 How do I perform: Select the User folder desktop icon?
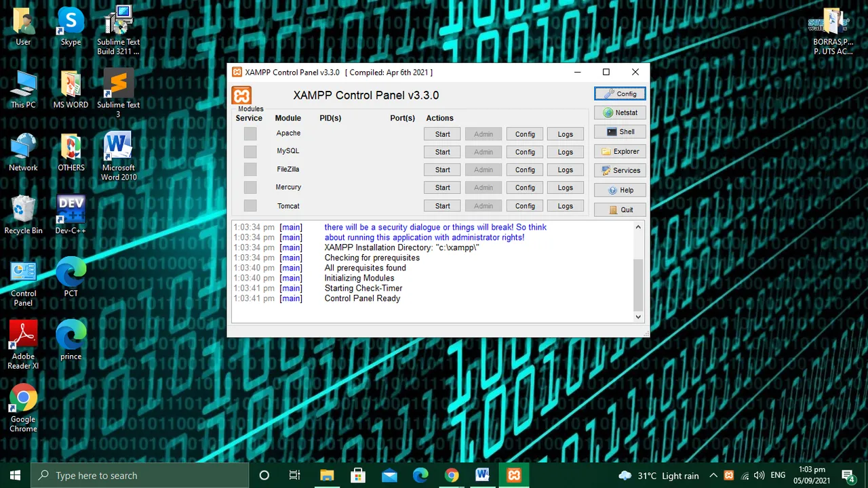click(x=23, y=28)
